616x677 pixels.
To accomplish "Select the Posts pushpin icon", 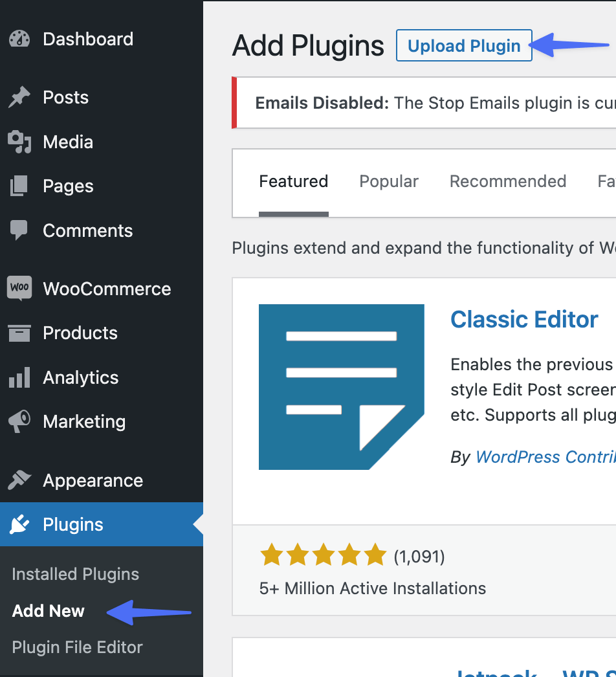I will (19, 96).
